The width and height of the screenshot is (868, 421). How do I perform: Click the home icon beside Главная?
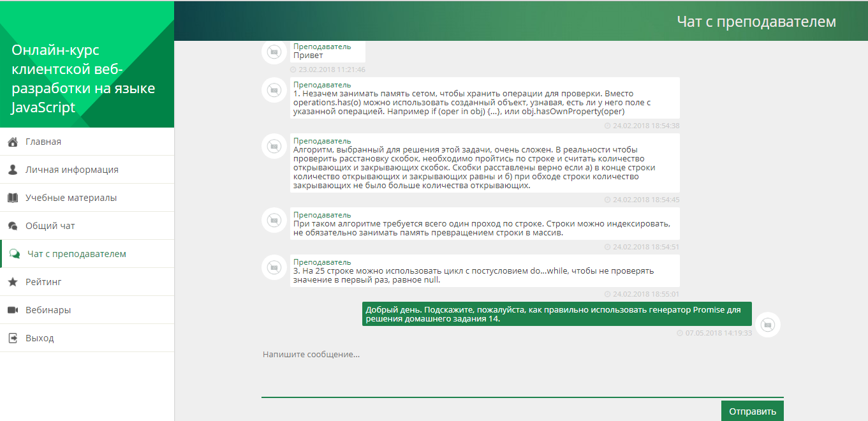(x=12, y=142)
